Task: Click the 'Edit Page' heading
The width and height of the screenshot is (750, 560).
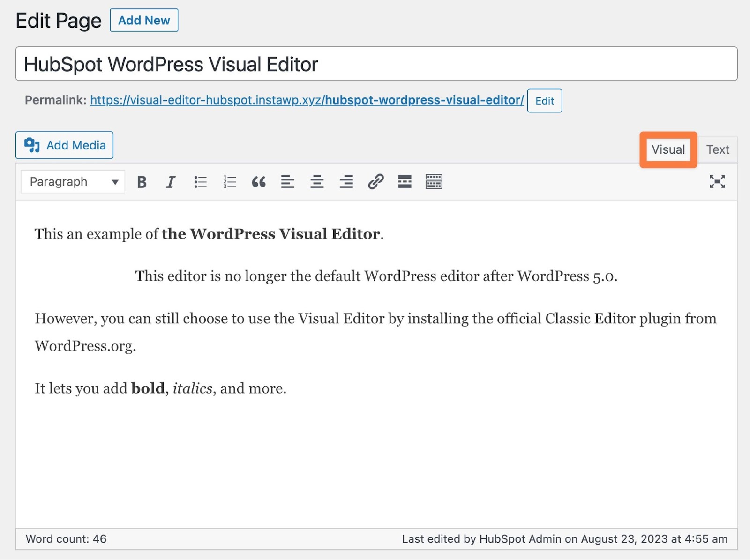Action: point(59,21)
